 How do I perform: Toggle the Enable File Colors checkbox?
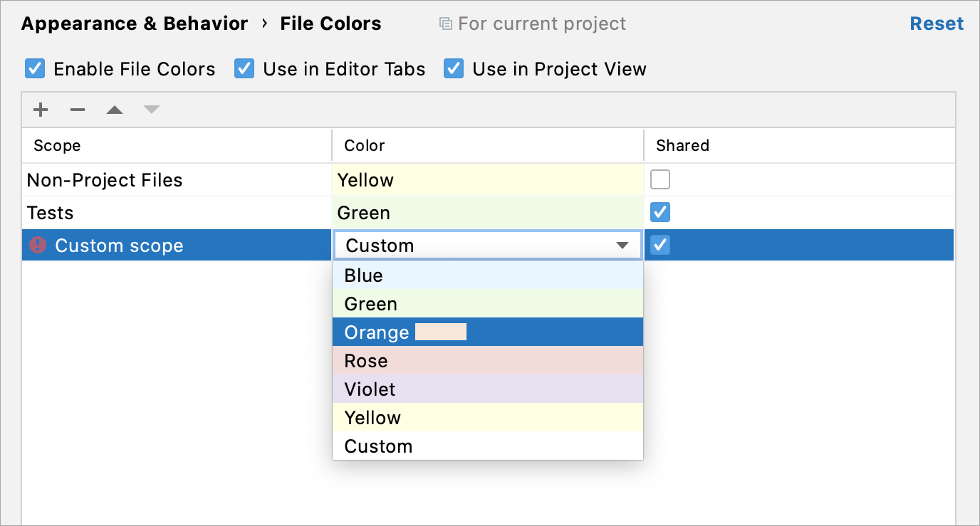35,69
